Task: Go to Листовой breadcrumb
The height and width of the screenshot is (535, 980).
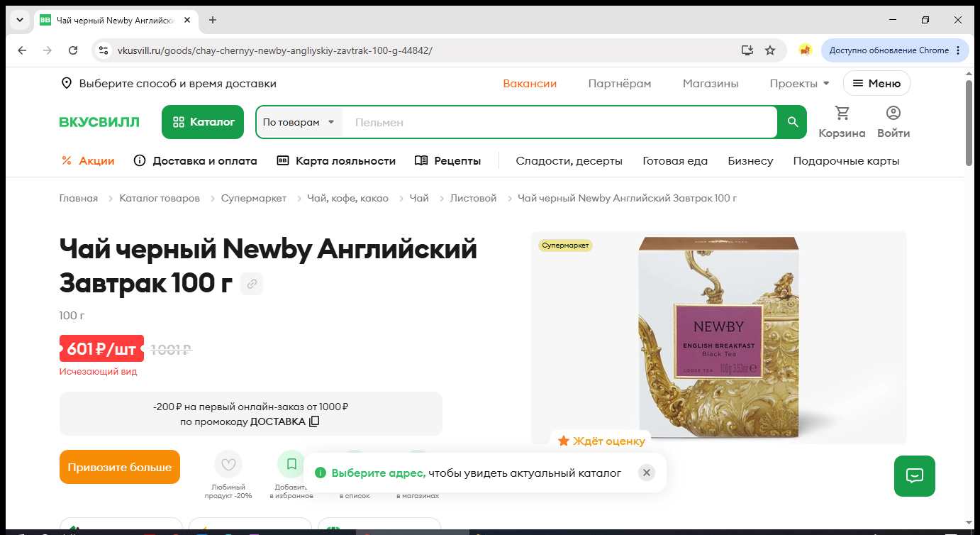Action: click(x=473, y=198)
